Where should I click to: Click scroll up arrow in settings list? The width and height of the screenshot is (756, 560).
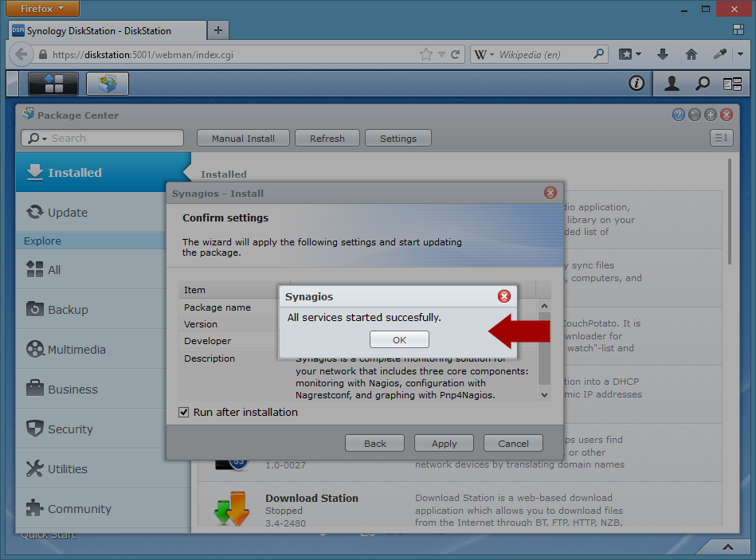[544, 306]
